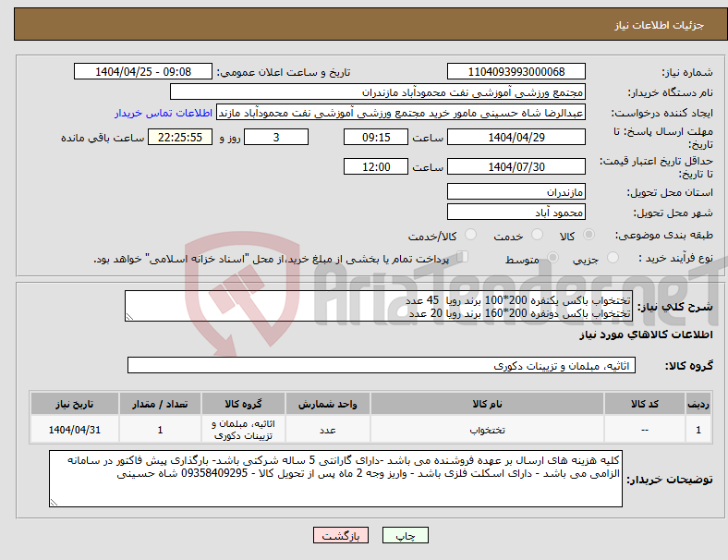
Task: Click the واحد شمارش column header
Action: (x=328, y=404)
